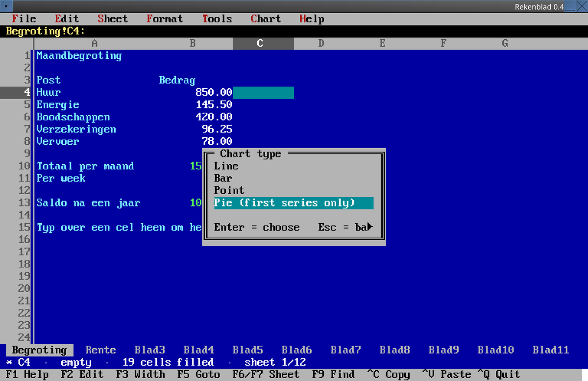The image size is (588, 381).
Task: Open the Tools menu
Action: pyautogui.click(x=217, y=19)
